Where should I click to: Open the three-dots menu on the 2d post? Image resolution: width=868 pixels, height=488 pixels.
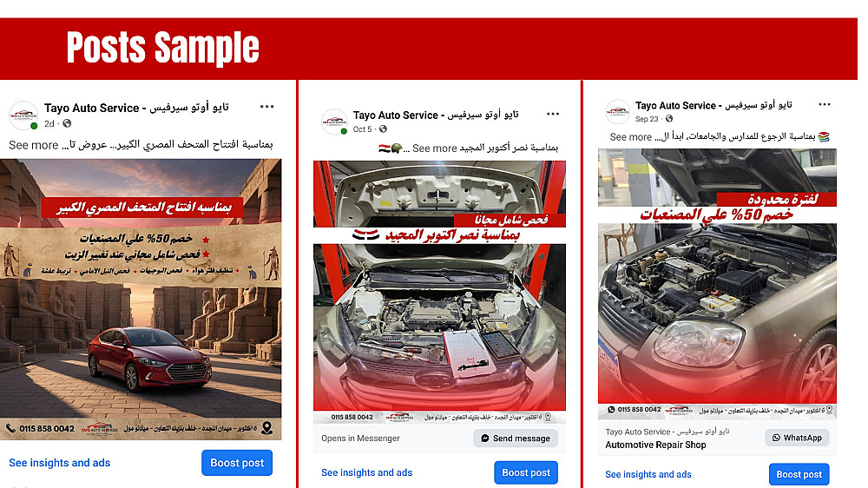pyautogui.click(x=266, y=106)
